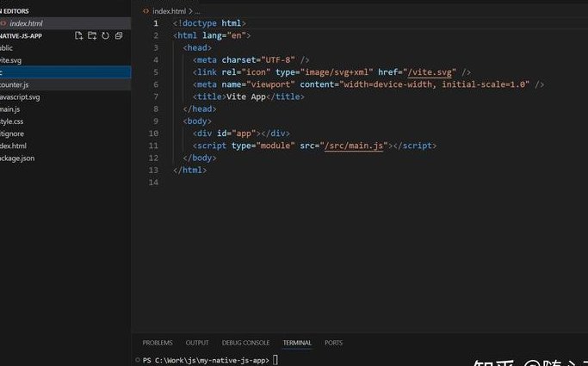
Task: Click line number 14 in gutter
Action: 153,183
